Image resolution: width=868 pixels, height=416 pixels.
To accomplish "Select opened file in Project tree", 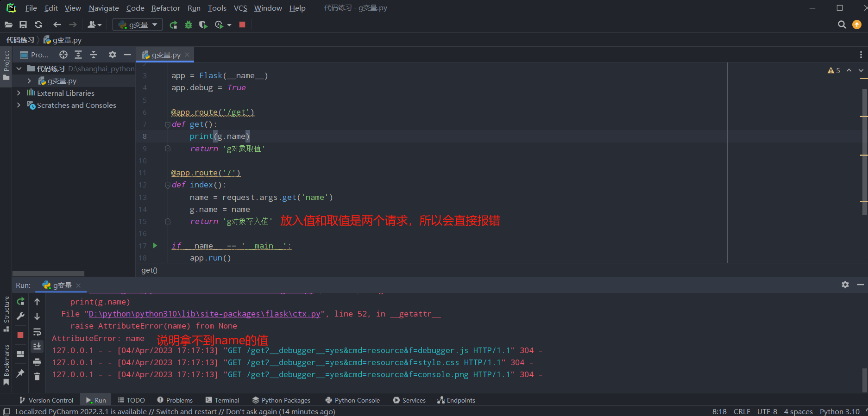I will 63,55.
